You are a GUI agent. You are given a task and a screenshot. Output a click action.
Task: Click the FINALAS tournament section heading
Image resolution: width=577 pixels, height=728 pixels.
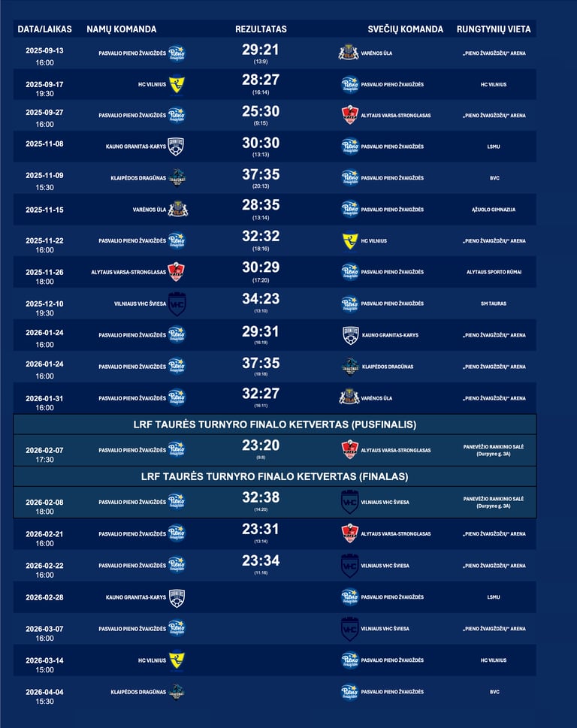[275, 476]
